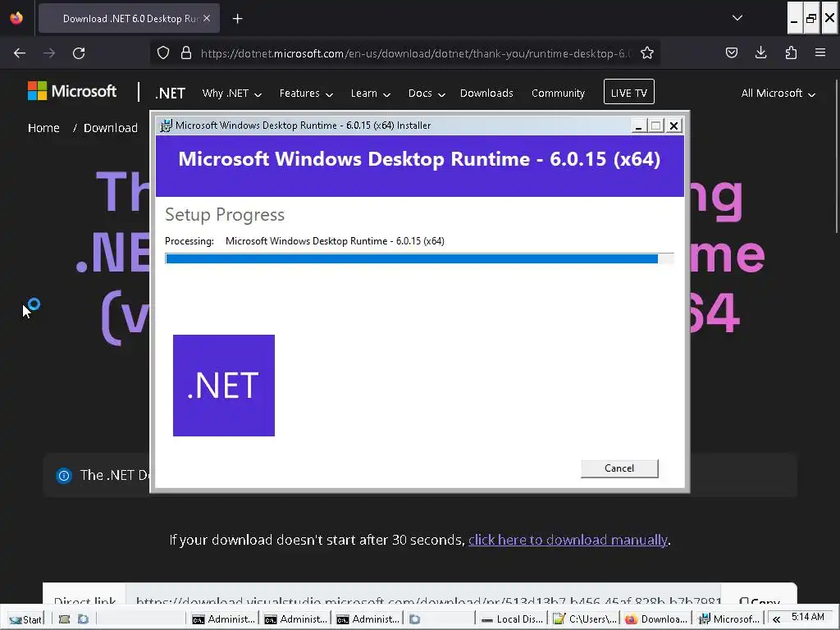Switch to first Administrator command prompt

[x=223, y=619]
